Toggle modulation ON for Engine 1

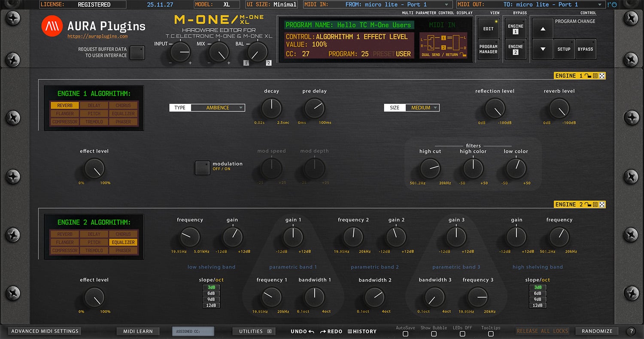tap(202, 167)
